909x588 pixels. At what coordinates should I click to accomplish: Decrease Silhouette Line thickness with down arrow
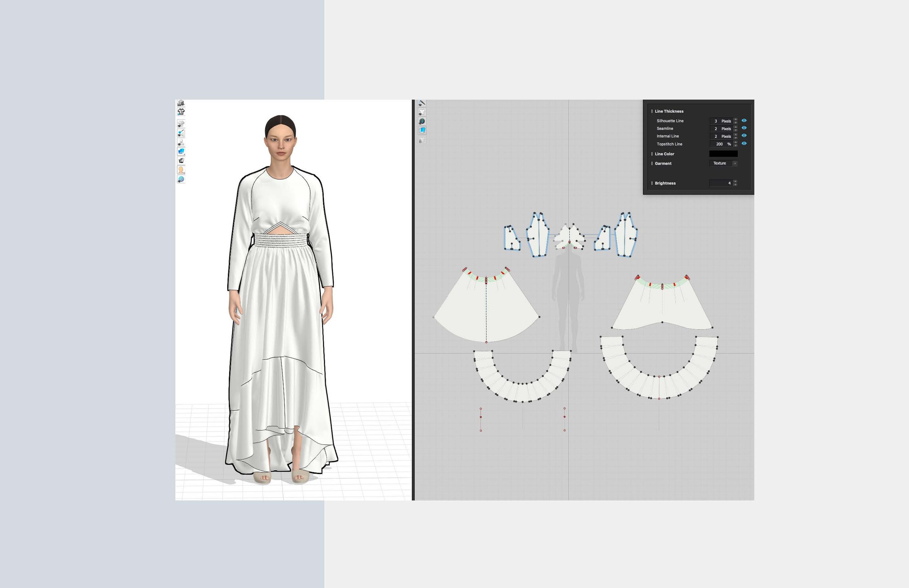(x=736, y=122)
